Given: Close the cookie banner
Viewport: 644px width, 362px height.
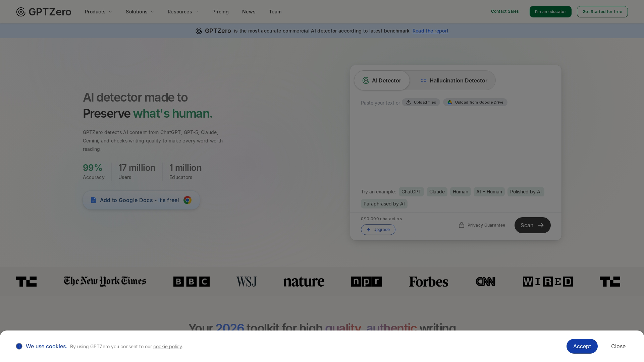Looking at the screenshot, I should tap(618, 346).
